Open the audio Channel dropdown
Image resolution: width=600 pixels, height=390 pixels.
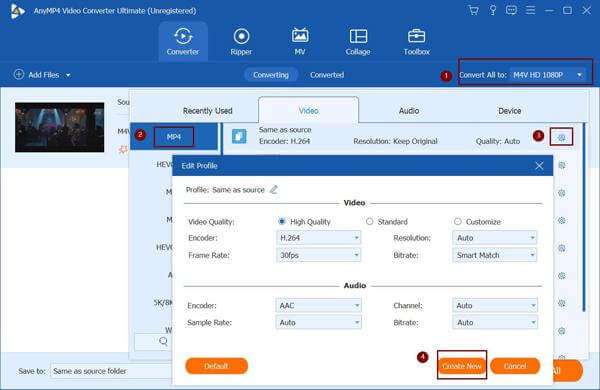click(x=495, y=305)
